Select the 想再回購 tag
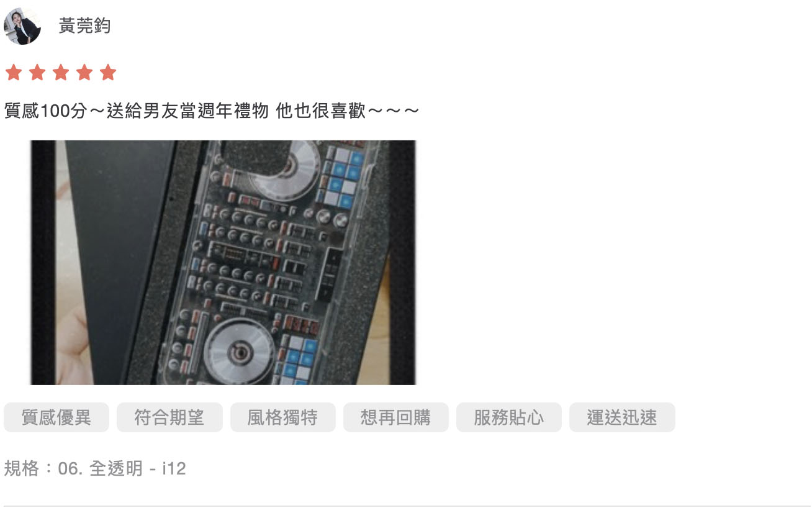This screenshot has height=513, width=812. [396, 417]
